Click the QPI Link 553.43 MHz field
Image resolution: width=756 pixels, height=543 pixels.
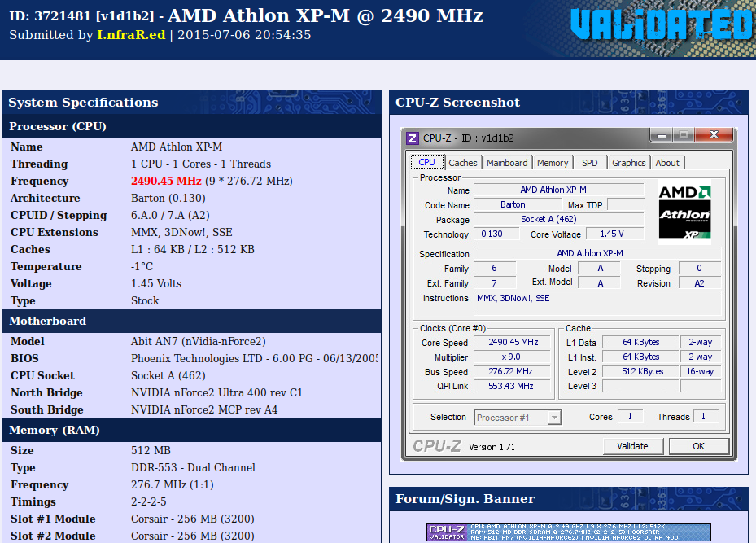click(x=513, y=386)
